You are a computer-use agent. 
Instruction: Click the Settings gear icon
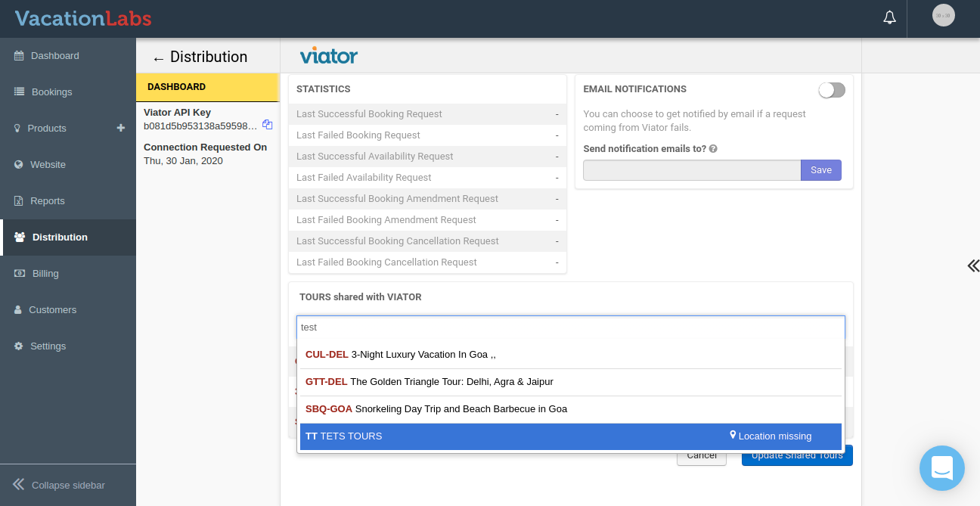tap(19, 346)
